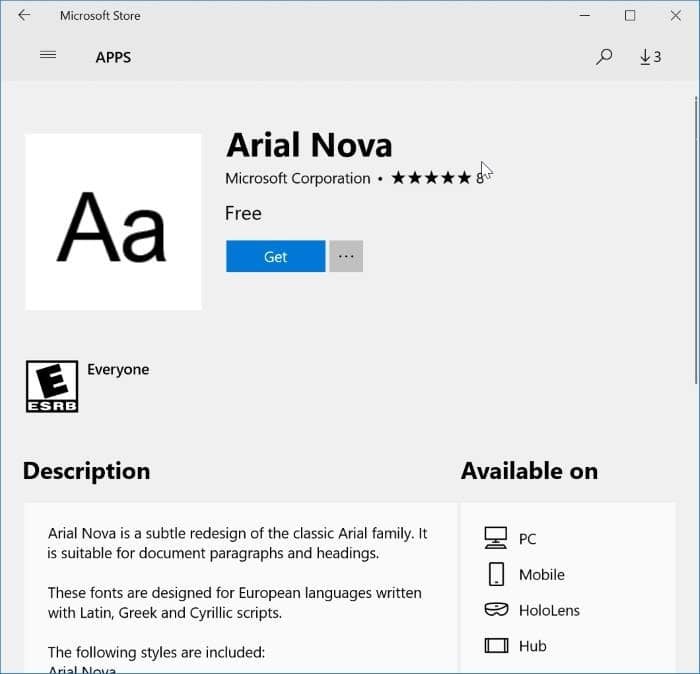
Task: Click 'The following styles are included' line
Action: (156, 653)
